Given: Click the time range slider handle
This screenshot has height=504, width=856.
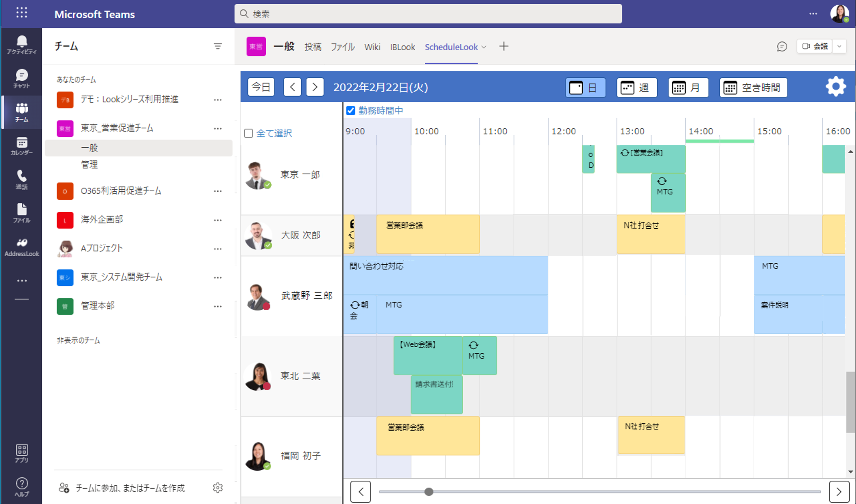Looking at the screenshot, I should pyautogui.click(x=429, y=491).
